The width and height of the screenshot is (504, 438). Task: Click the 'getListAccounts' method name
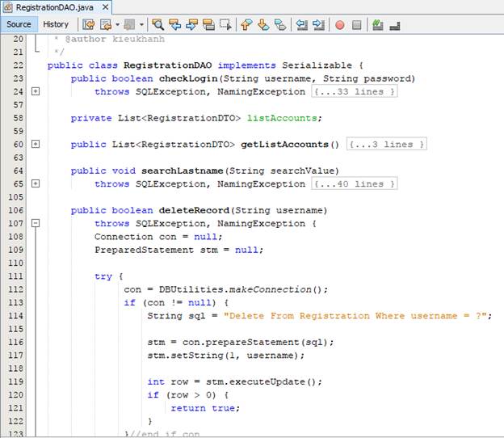coord(284,145)
